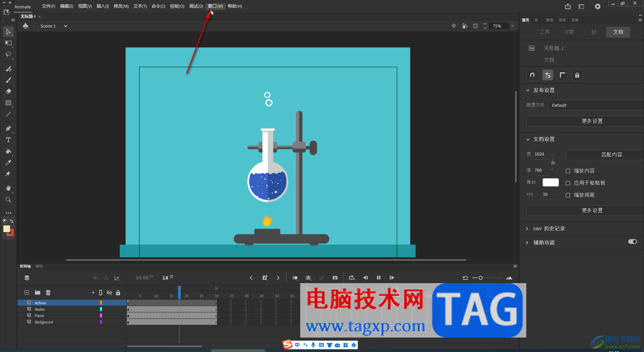Viewport: 644px width, 352px height.
Task: Toggle the width-height link lock
Action: tap(553, 162)
